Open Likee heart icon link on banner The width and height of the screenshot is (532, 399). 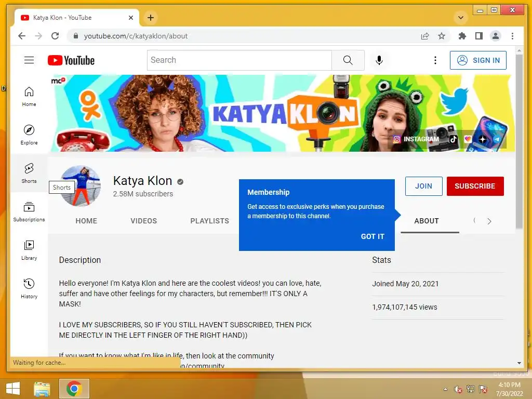pyautogui.click(x=468, y=139)
